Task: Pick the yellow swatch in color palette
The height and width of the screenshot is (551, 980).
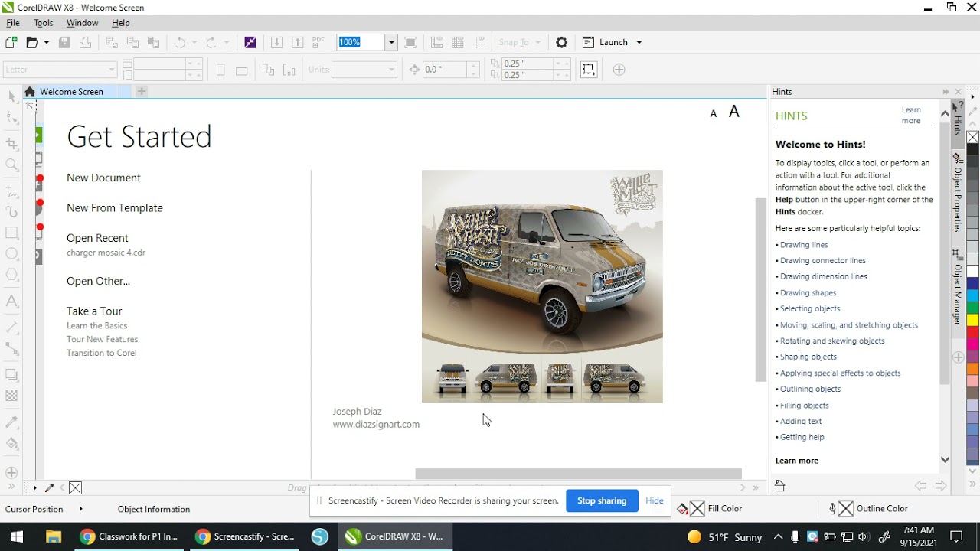Action: (x=972, y=320)
